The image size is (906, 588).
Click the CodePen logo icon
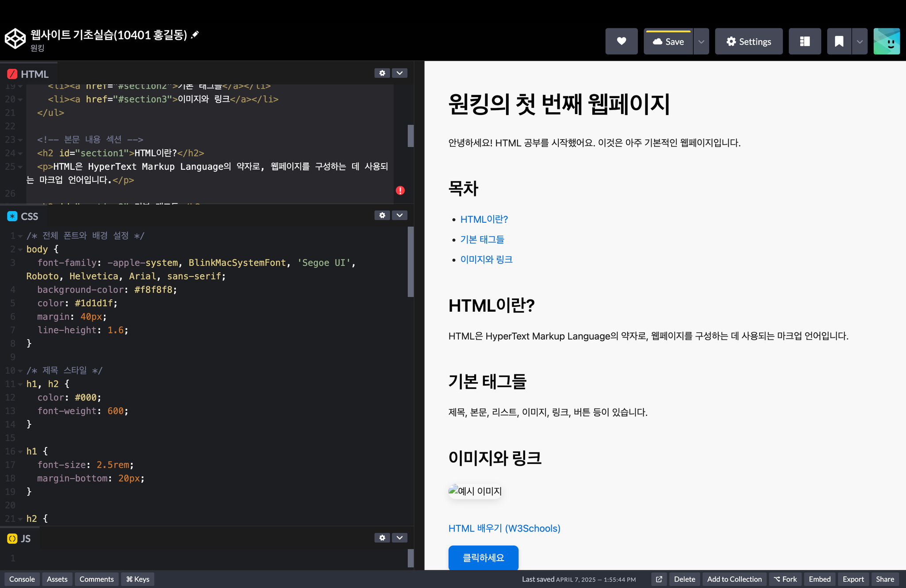(15, 38)
